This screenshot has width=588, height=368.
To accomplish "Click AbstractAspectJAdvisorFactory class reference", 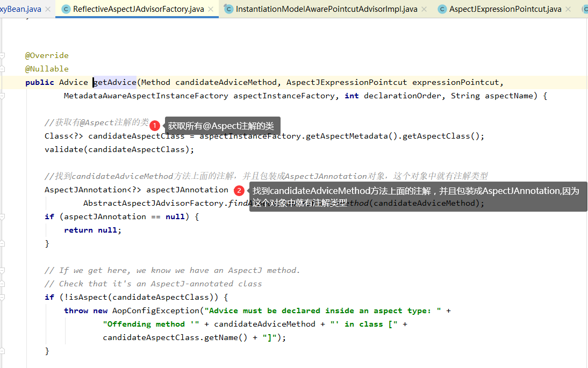I will (153, 203).
